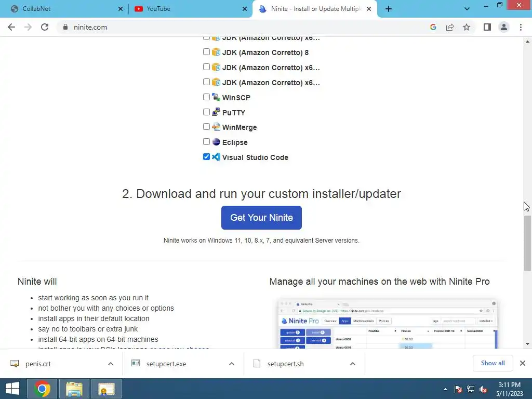The image size is (532, 399).
Task: Enable the WinSCP checkbox
Action: [206, 97]
